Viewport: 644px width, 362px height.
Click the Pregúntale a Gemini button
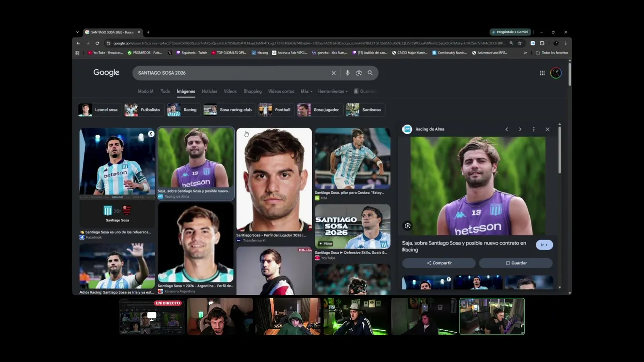coord(510,32)
